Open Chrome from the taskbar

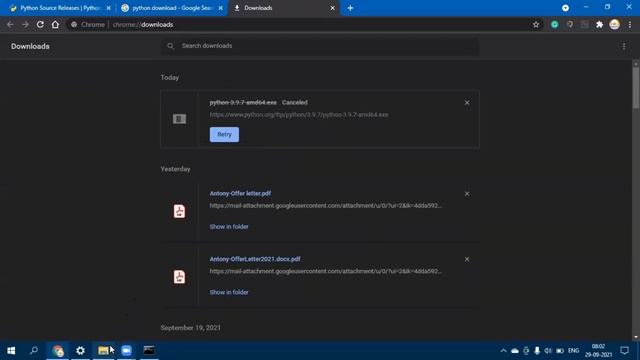click(58, 351)
